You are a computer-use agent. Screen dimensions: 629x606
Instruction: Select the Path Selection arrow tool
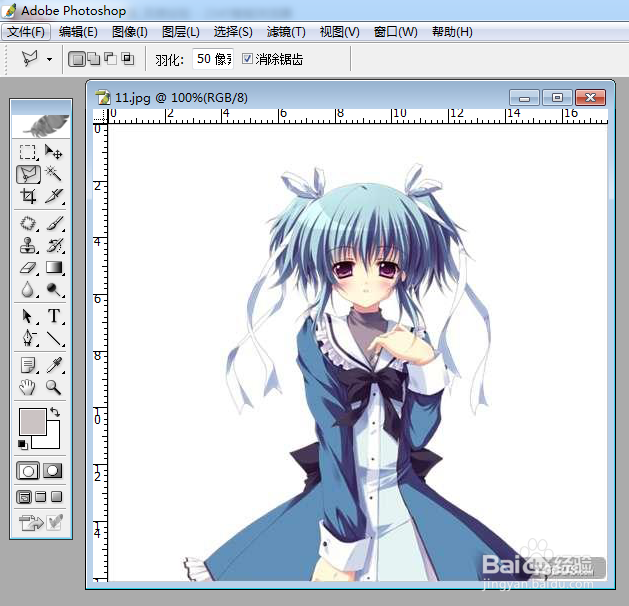(x=28, y=316)
